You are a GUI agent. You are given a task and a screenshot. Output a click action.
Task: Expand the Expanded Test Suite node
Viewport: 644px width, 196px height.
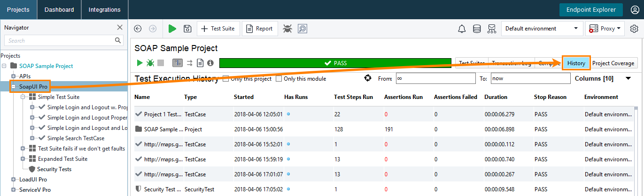pos(23,159)
